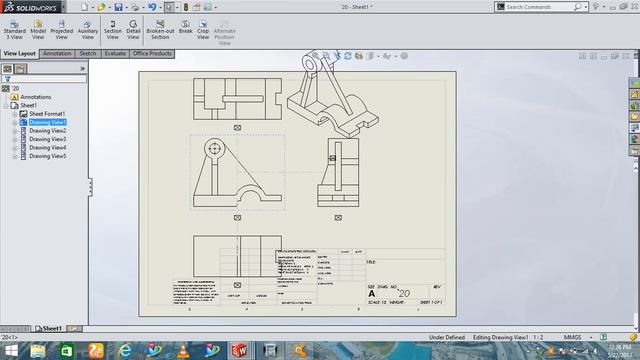The width and height of the screenshot is (640, 360).
Task: Open the Help dropdown arrow
Action: pyautogui.click(x=604, y=7)
